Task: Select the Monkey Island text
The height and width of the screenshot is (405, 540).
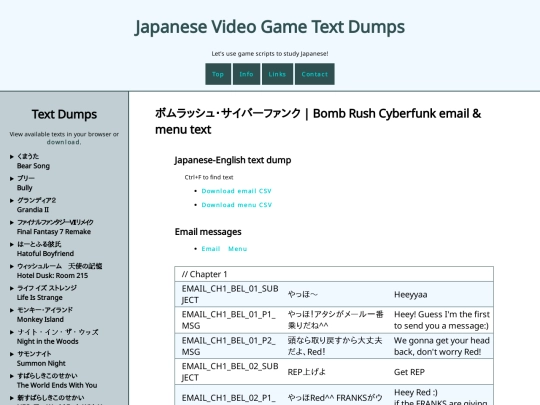Action: pos(40,320)
